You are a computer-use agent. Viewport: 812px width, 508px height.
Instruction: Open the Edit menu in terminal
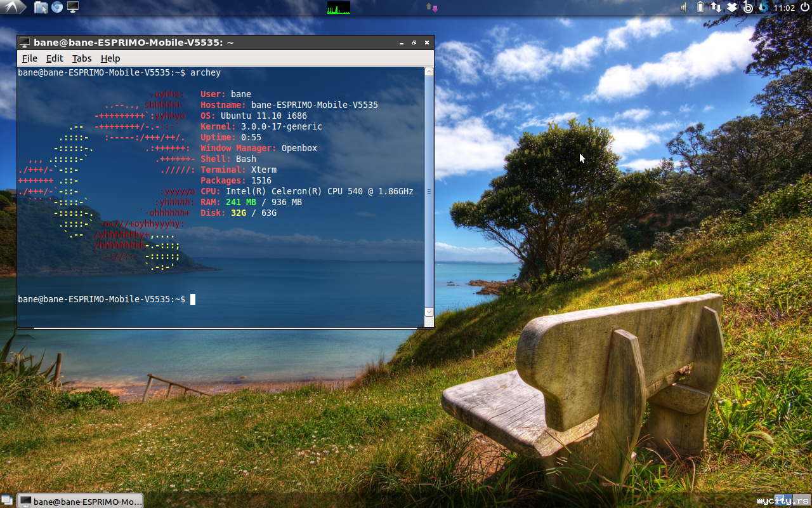click(x=55, y=58)
